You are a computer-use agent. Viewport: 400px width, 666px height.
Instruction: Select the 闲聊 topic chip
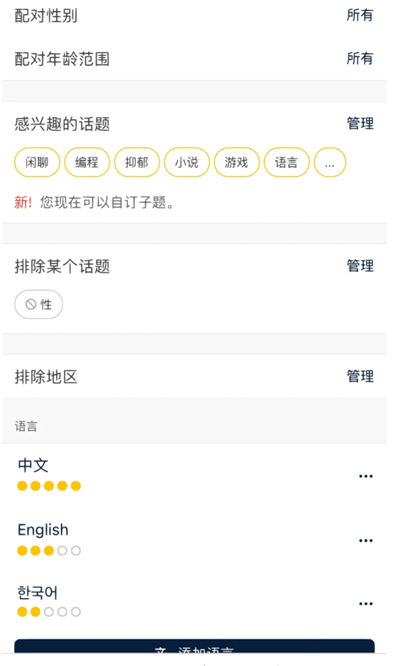coord(37,162)
